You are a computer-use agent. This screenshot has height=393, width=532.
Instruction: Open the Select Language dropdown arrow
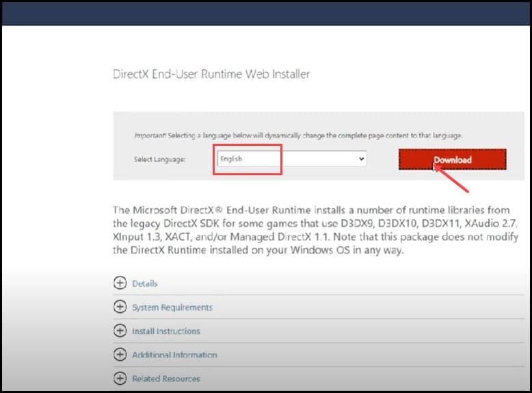coord(361,159)
